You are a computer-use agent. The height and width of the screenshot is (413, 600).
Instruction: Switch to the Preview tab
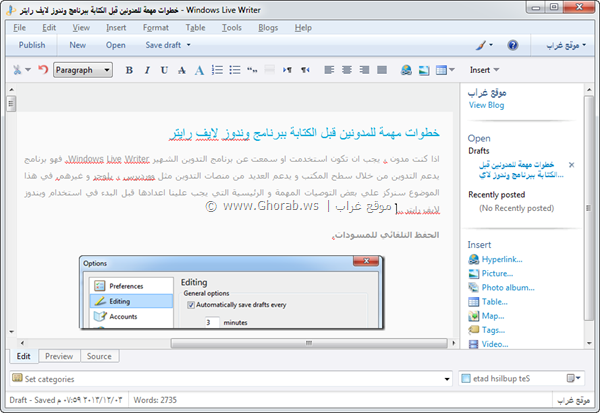coord(59,356)
